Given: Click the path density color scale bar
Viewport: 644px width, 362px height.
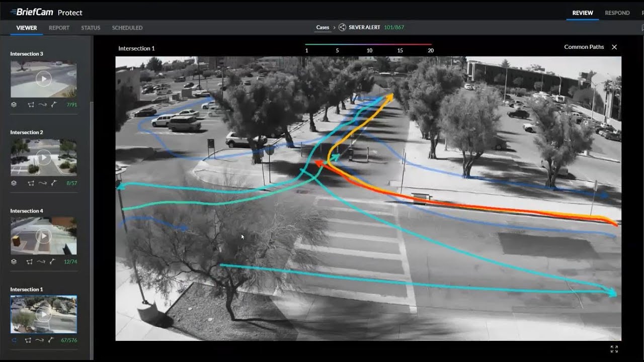Looking at the screenshot, I should coord(368,44).
